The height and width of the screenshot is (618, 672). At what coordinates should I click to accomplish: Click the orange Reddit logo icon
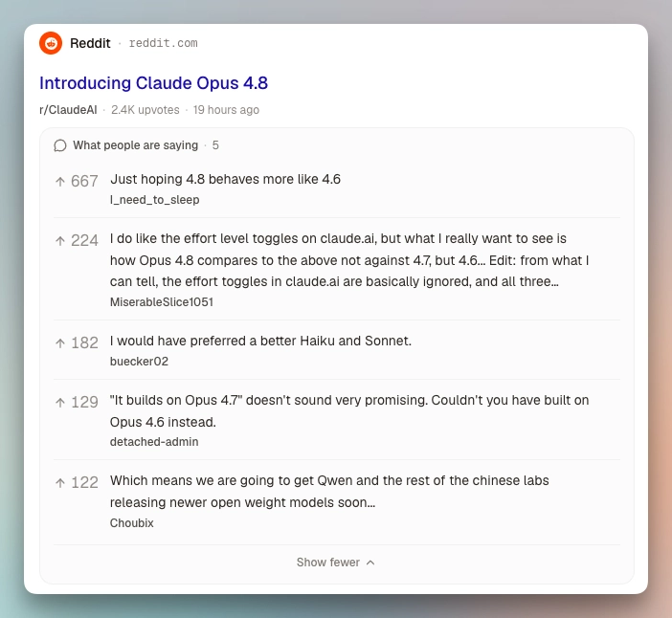click(51, 43)
